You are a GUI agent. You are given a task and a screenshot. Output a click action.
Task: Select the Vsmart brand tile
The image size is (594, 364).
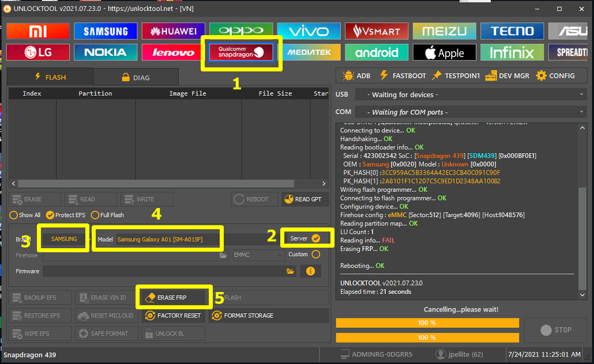[377, 31]
